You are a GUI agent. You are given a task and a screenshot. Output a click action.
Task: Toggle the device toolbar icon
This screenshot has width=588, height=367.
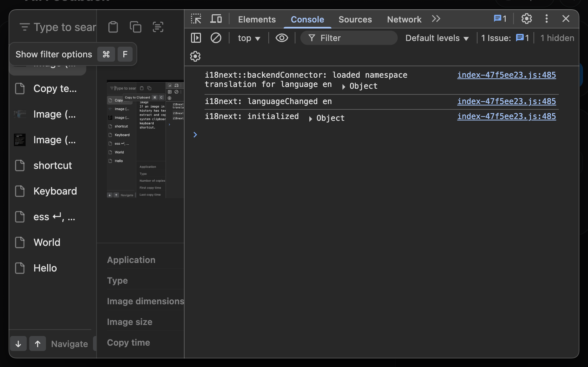(216, 19)
